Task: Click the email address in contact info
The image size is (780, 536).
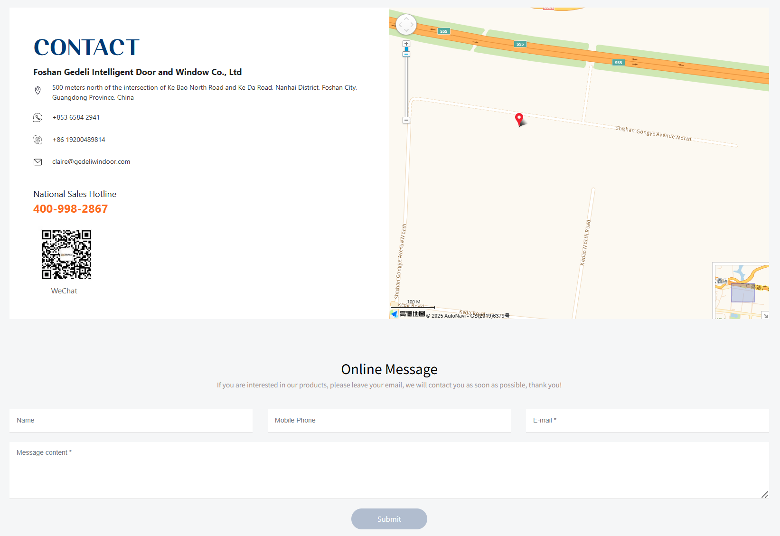Action: coord(92,161)
